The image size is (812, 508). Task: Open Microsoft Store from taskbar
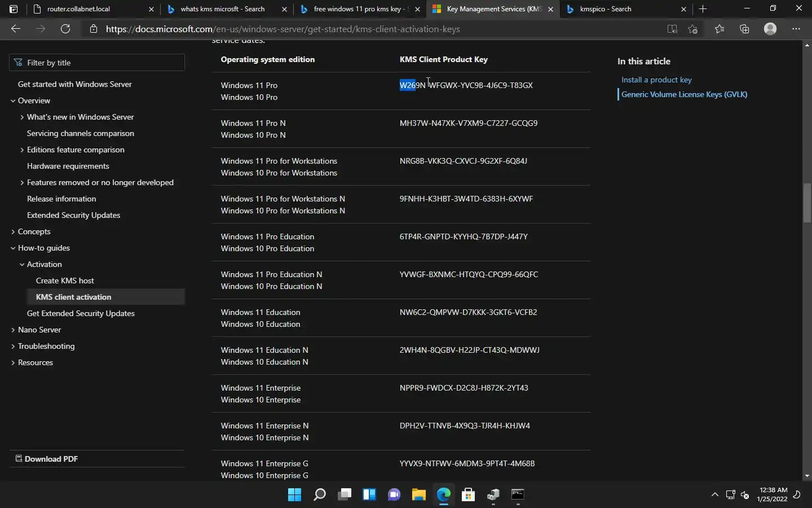pyautogui.click(x=468, y=495)
